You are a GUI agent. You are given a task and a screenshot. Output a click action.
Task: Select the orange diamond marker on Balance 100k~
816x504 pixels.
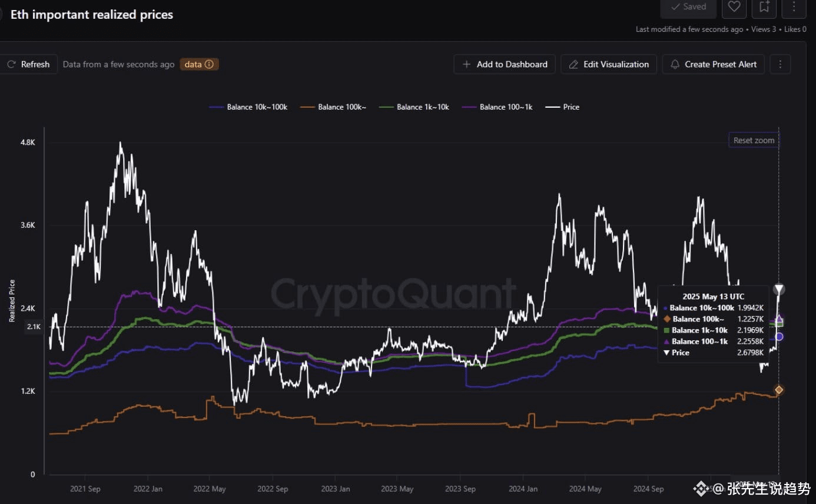pyautogui.click(x=778, y=389)
